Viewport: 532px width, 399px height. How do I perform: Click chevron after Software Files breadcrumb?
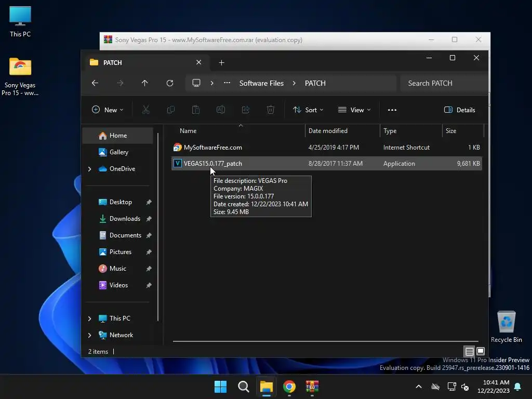click(294, 83)
